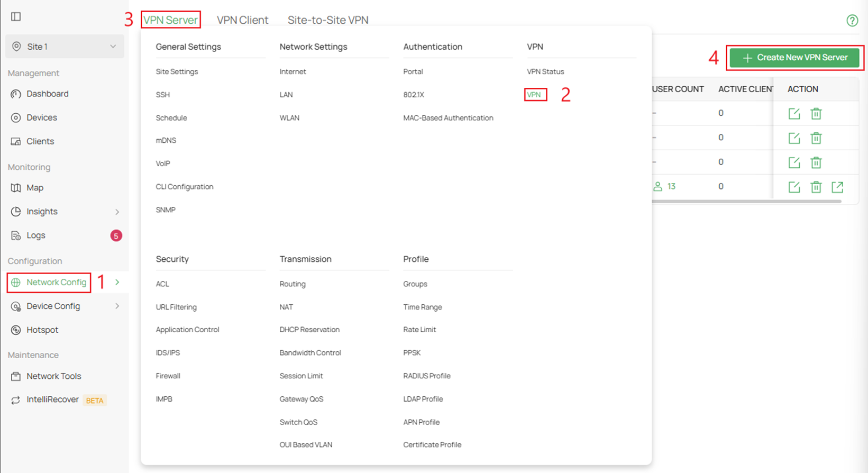868x473 pixels.
Task: Open the DHCP Reservation setting
Action: 309,330
